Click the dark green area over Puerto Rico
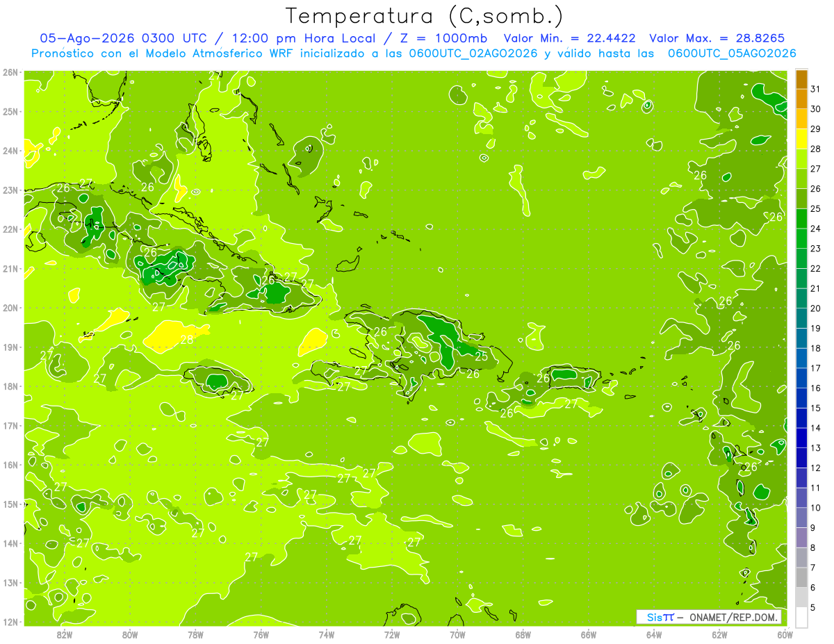The image size is (834, 644). pos(564,374)
